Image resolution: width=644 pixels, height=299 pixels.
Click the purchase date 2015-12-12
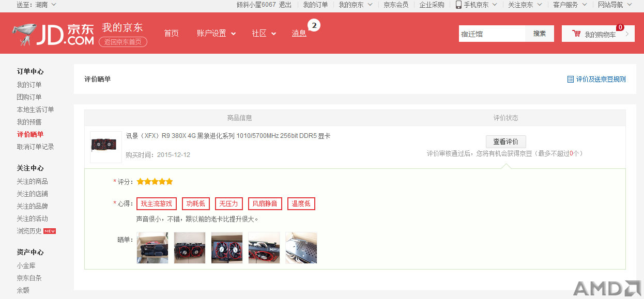click(174, 154)
